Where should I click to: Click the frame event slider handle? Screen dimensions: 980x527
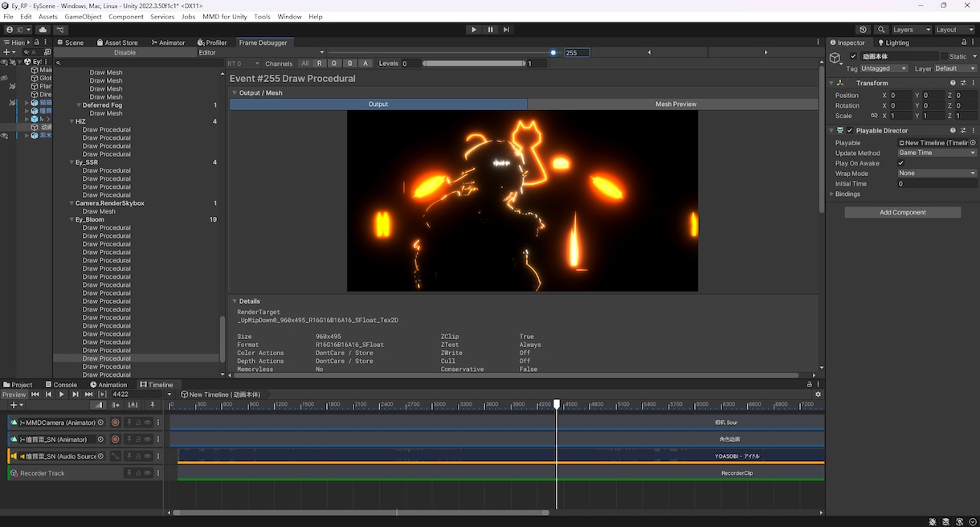click(553, 52)
